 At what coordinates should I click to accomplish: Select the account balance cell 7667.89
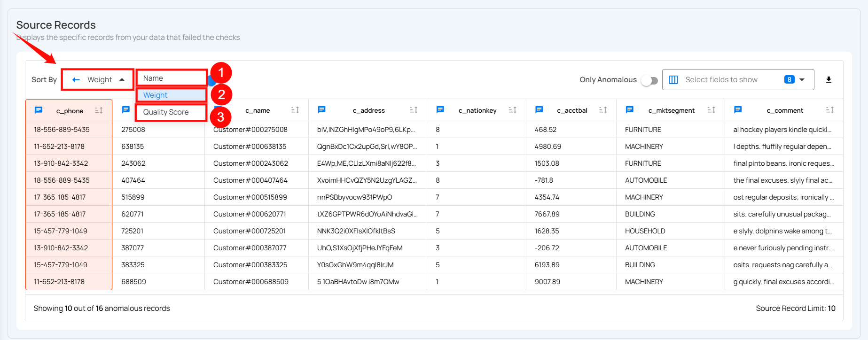click(x=571, y=214)
